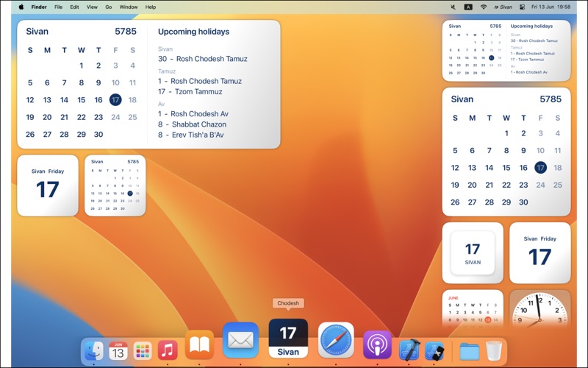Screen dimensions: 588x368
Task: Open the Apple menu
Action: [x=21, y=7]
